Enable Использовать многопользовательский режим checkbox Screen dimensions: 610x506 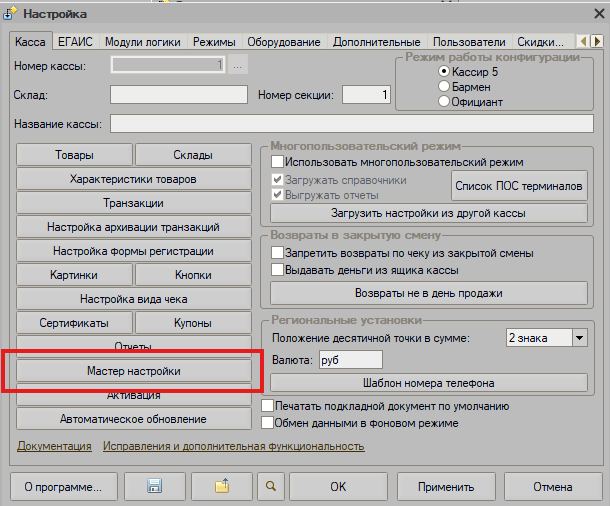click(279, 162)
